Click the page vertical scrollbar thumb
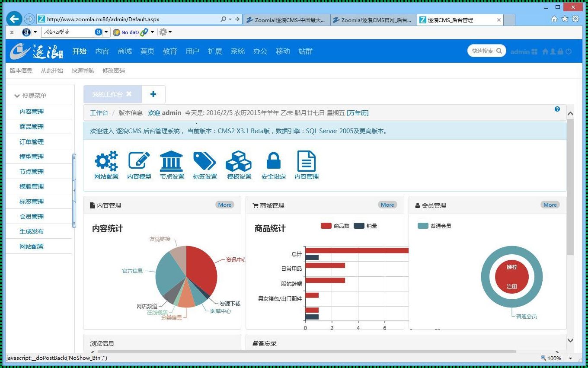Screen dimensions: 588x368 (x=570, y=187)
